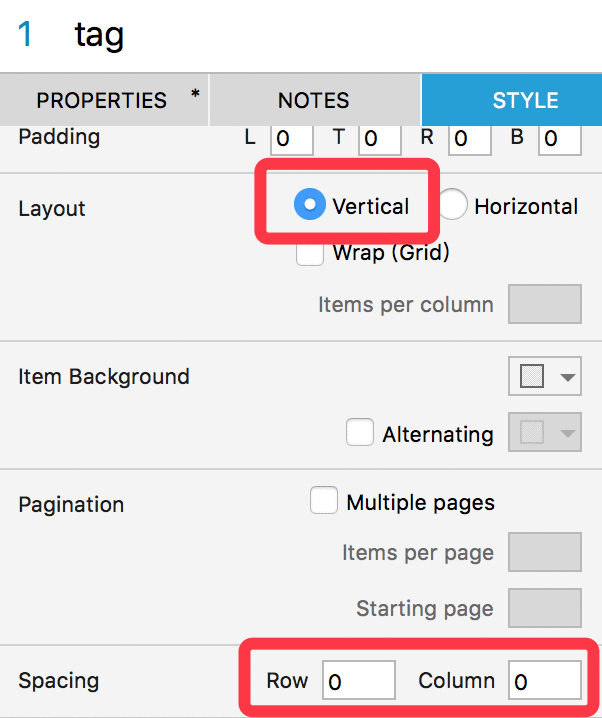Click the Items per column field
The width and height of the screenshot is (602, 718).
click(x=545, y=304)
